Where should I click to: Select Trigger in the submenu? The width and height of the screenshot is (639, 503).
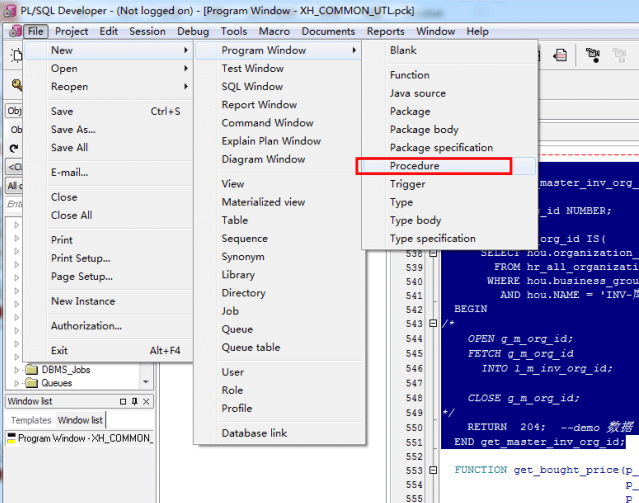click(x=448, y=184)
